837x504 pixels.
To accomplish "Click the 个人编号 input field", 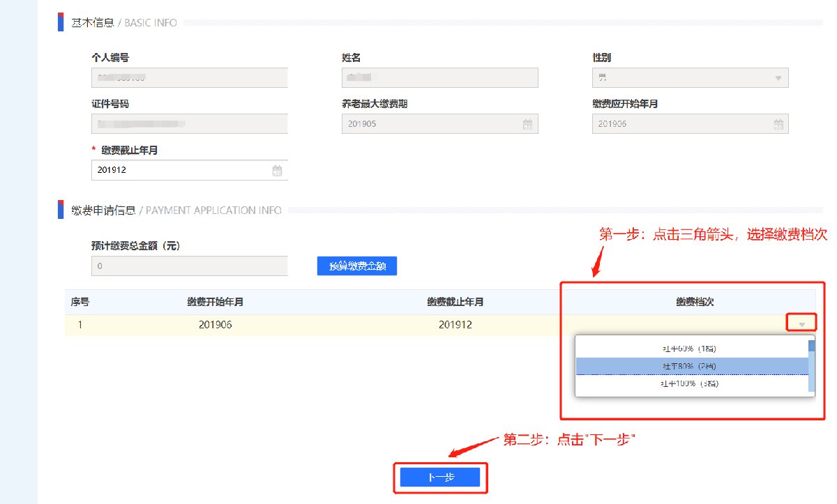I will coord(189,77).
